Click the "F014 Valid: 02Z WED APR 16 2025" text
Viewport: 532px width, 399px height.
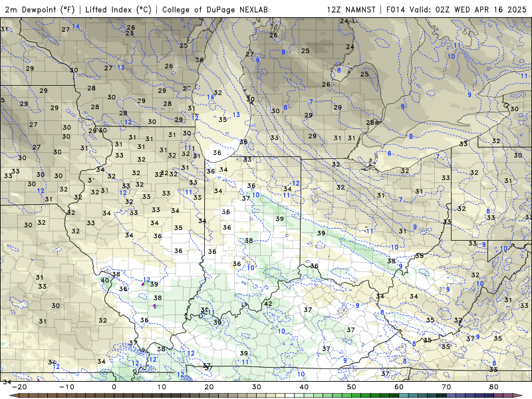456,9
